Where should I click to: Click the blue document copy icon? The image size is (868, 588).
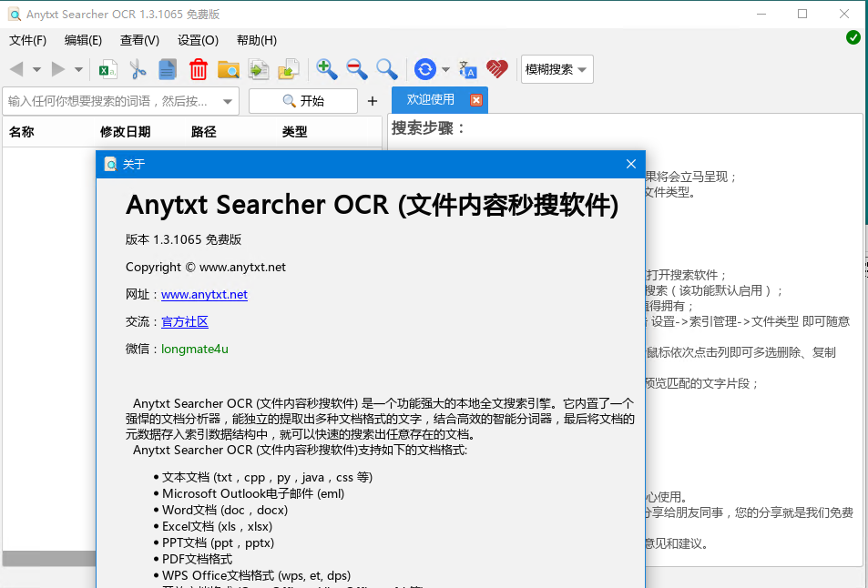(168, 69)
